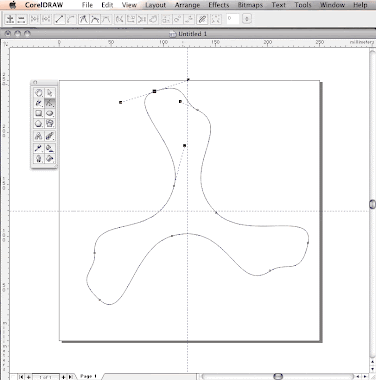Open the Tools menu
This screenshot has height=380, width=376.
303,5
